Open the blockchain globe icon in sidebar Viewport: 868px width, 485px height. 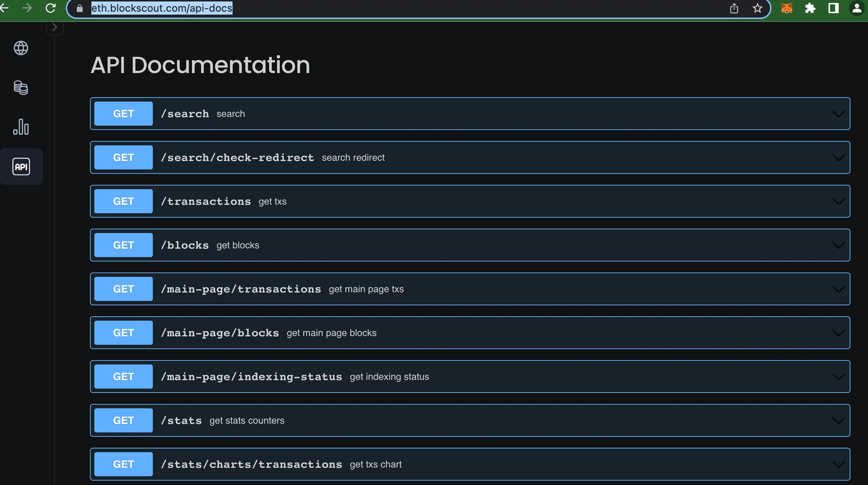(x=21, y=48)
